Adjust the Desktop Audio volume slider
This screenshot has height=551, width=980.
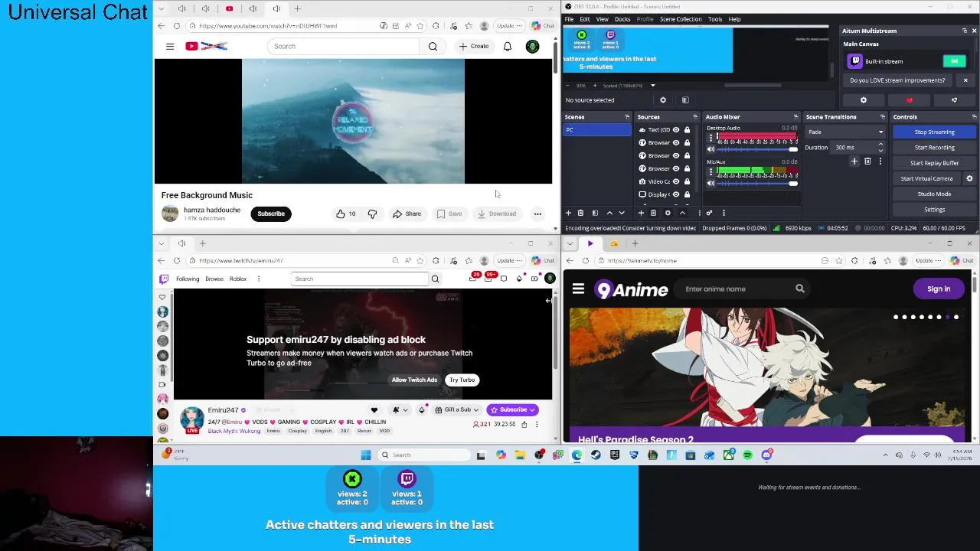(757, 149)
